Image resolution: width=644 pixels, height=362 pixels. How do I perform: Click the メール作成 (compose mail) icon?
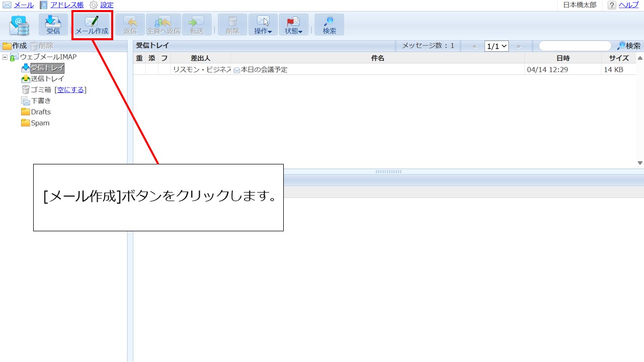pos(92,24)
